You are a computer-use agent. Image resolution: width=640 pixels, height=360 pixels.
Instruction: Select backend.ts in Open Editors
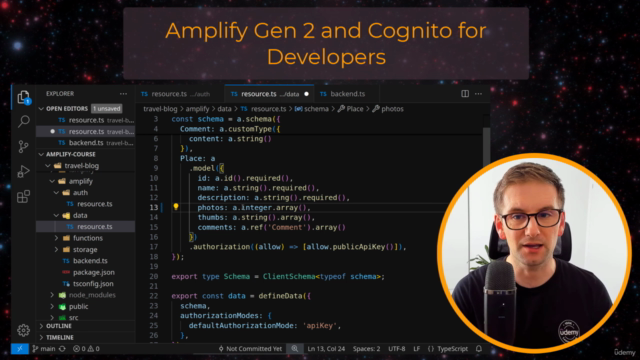pos(85,143)
